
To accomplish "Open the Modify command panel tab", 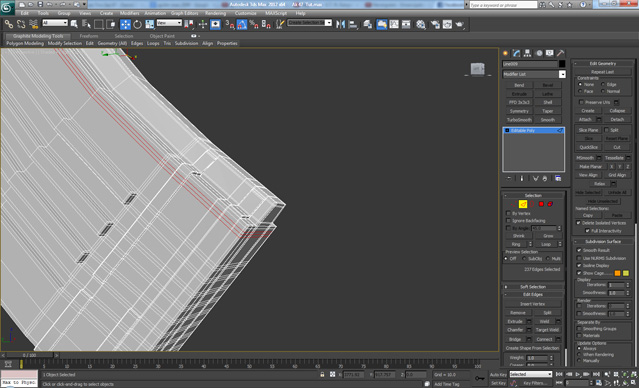I will tap(516, 53).
